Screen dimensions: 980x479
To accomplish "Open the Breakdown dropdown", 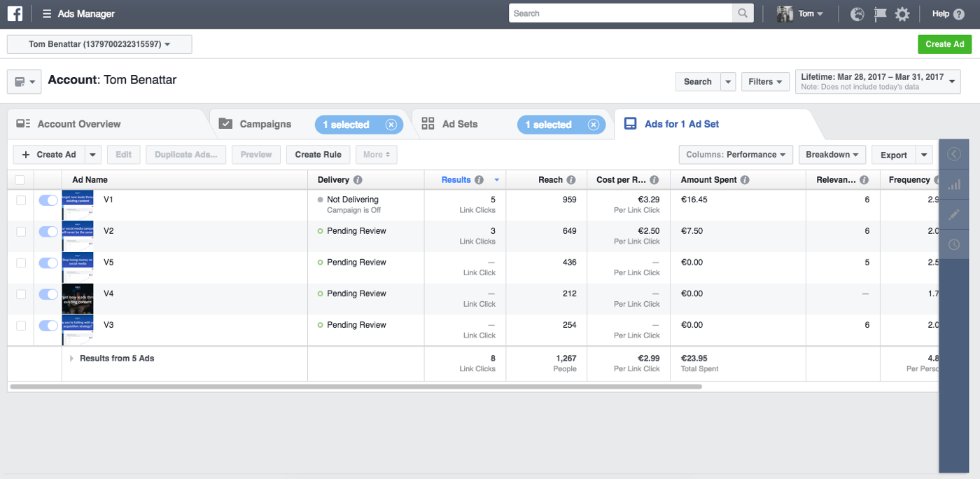I will (832, 155).
